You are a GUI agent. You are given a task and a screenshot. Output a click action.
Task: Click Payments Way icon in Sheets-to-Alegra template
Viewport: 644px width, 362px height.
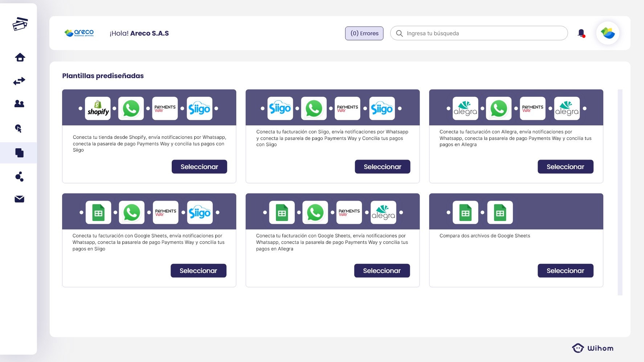[349, 212]
